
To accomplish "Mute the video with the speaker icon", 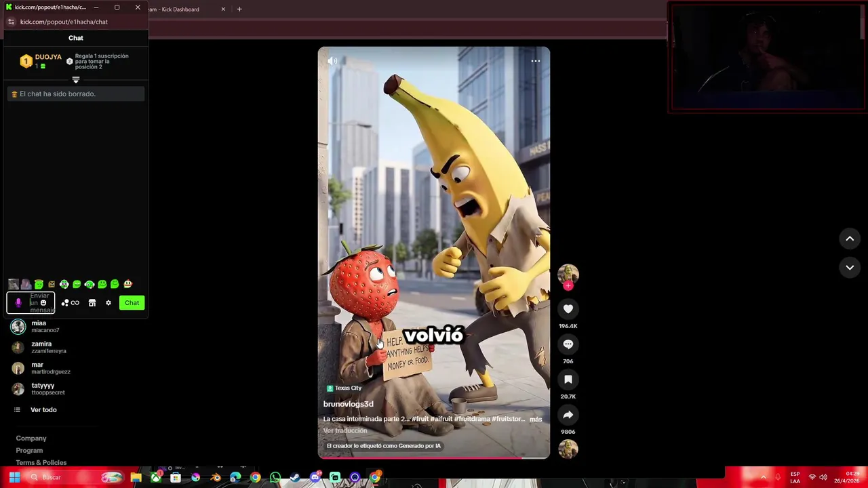I will tap(332, 61).
